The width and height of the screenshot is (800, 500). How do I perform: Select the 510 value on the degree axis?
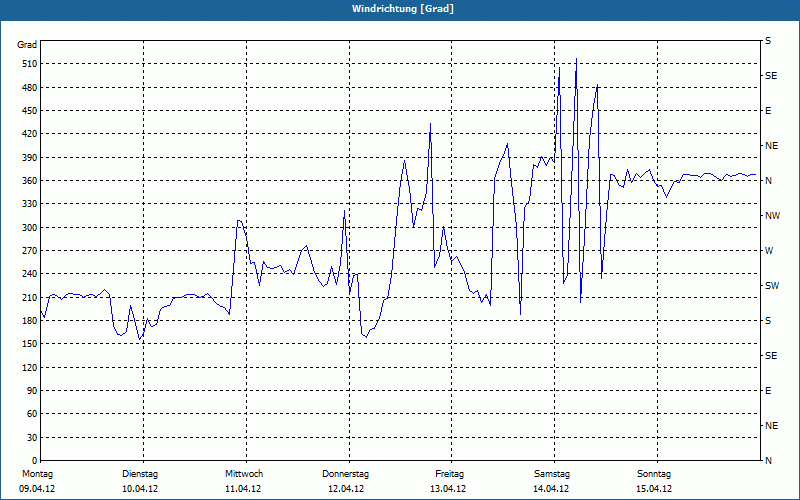click(29, 64)
